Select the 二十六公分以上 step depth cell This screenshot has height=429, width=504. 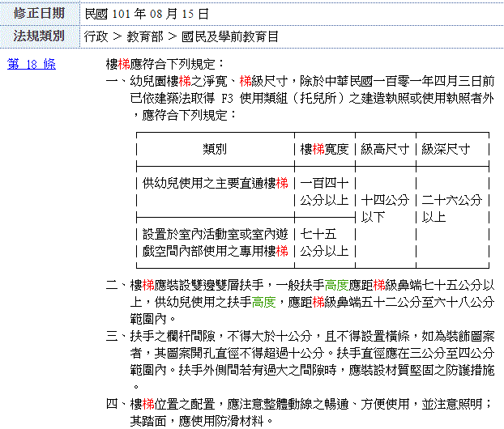pyautogui.click(x=445, y=208)
